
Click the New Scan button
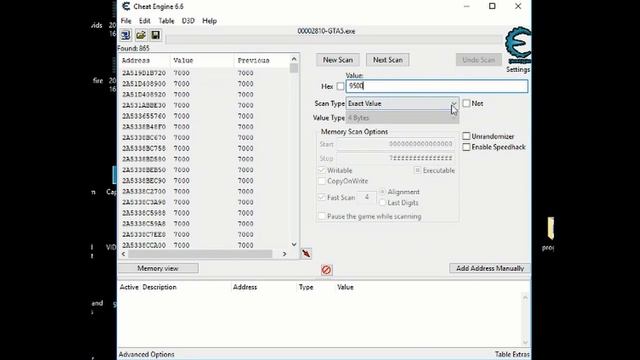338,60
